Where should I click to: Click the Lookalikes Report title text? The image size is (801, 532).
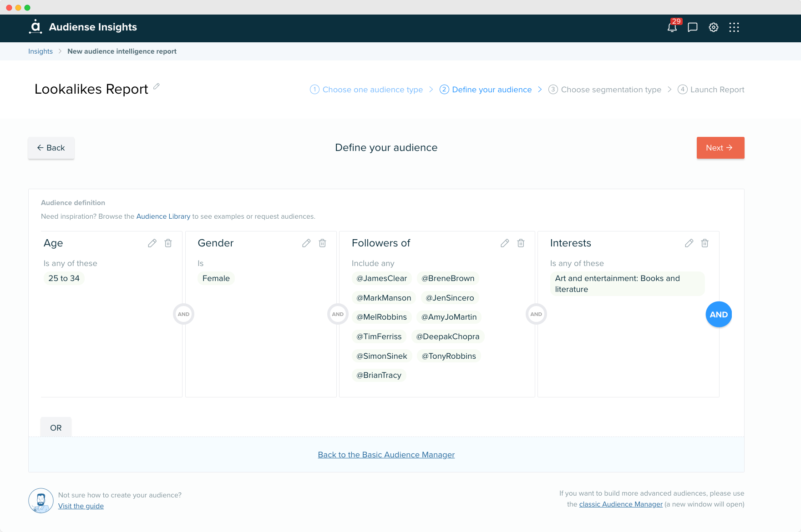pos(91,89)
